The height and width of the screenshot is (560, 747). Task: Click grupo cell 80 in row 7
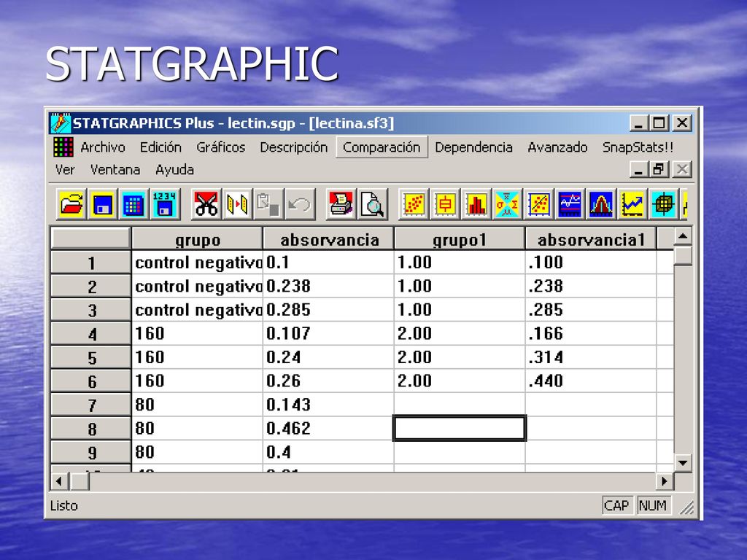(197, 405)
